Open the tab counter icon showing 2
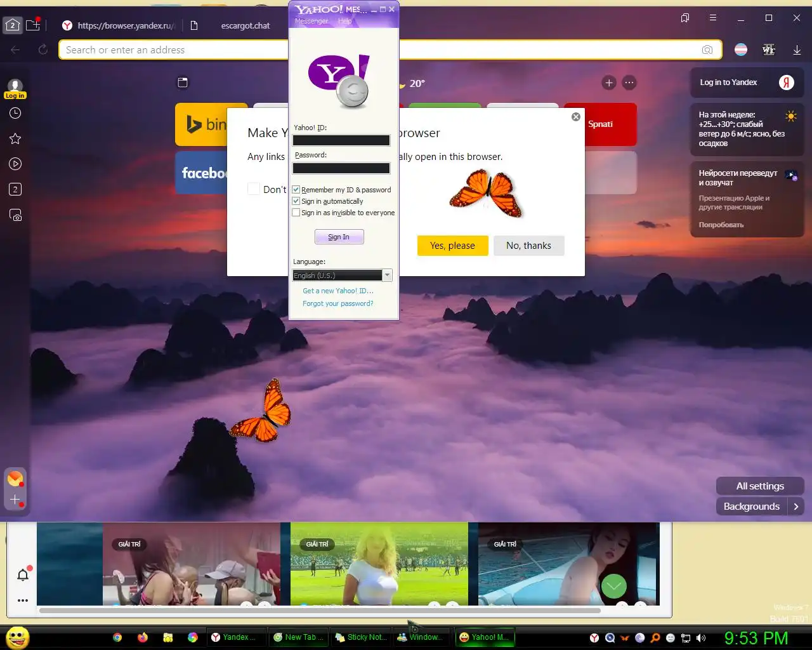The image size is (812, 650). point(13,25)
